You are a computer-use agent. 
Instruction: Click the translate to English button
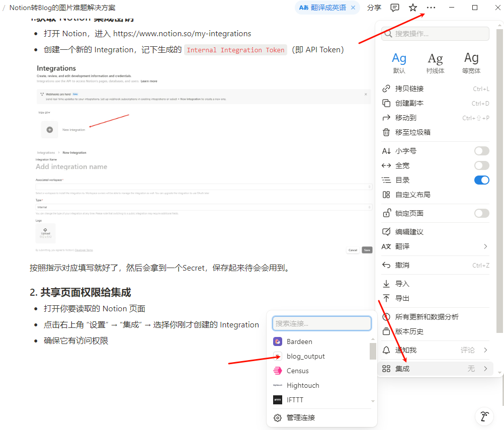[322, 8]
